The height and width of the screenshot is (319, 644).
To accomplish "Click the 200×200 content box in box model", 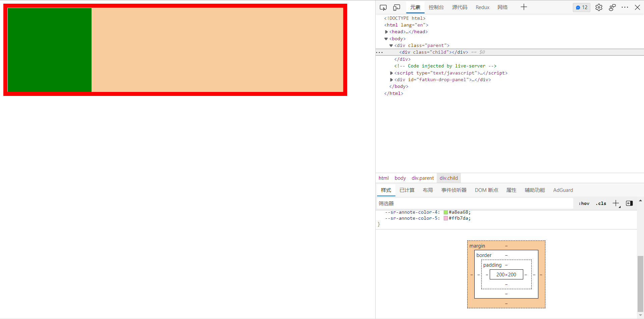I will pyautogui.click(x=506, y=275).
